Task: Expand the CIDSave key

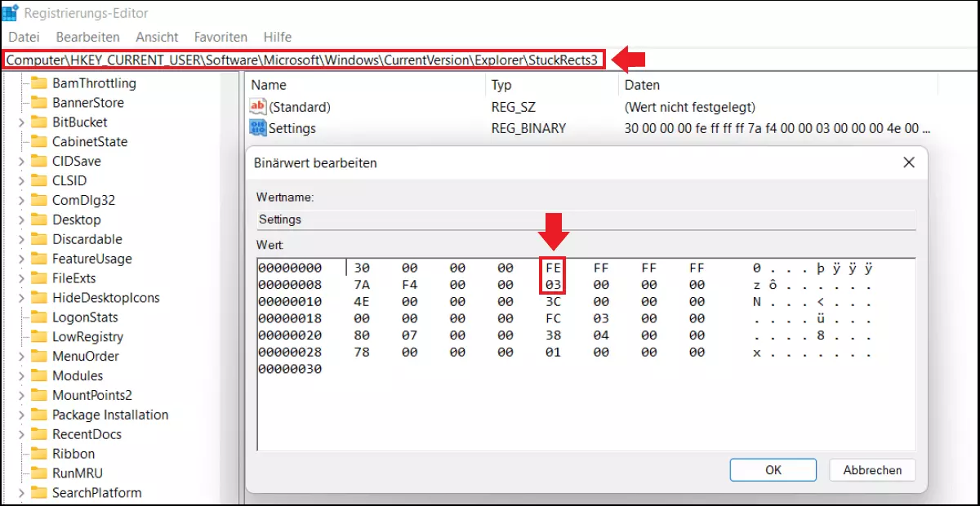Action: point(21,162)
